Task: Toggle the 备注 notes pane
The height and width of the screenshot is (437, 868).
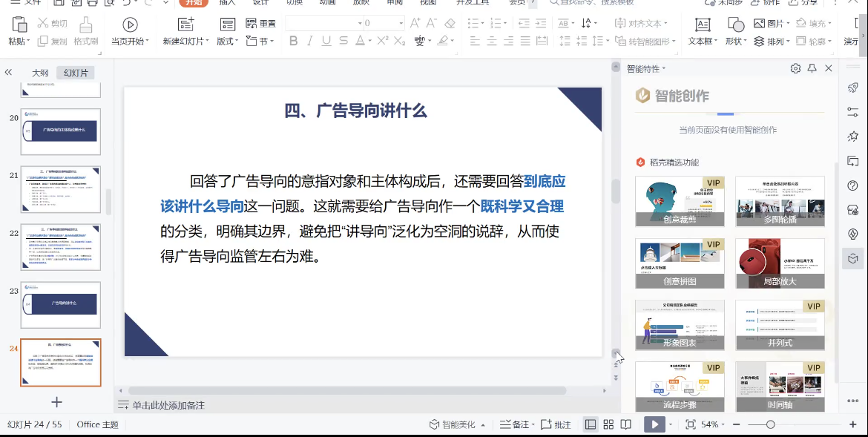Action: pos(515,424)
